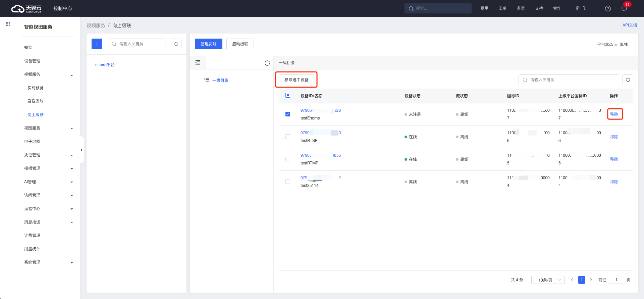This screenshot has height=299, width=644.
Task: Toggle the directory tree indent icon
Action: [198, 62]
